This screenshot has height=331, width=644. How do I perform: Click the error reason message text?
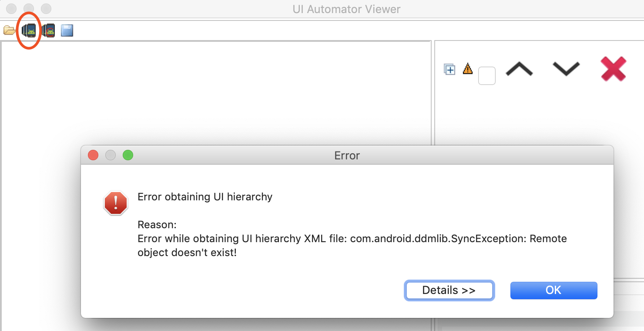[x=352, y=246]
